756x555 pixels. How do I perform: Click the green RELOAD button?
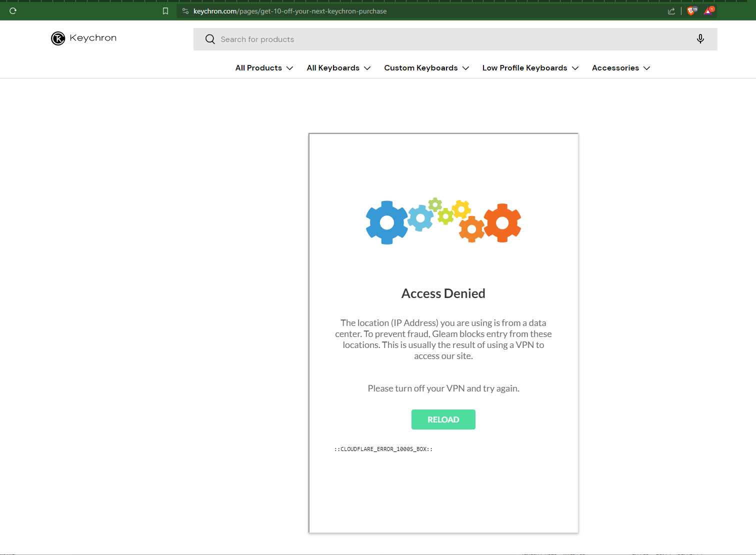pyautogui.click(x=443, y=419)
